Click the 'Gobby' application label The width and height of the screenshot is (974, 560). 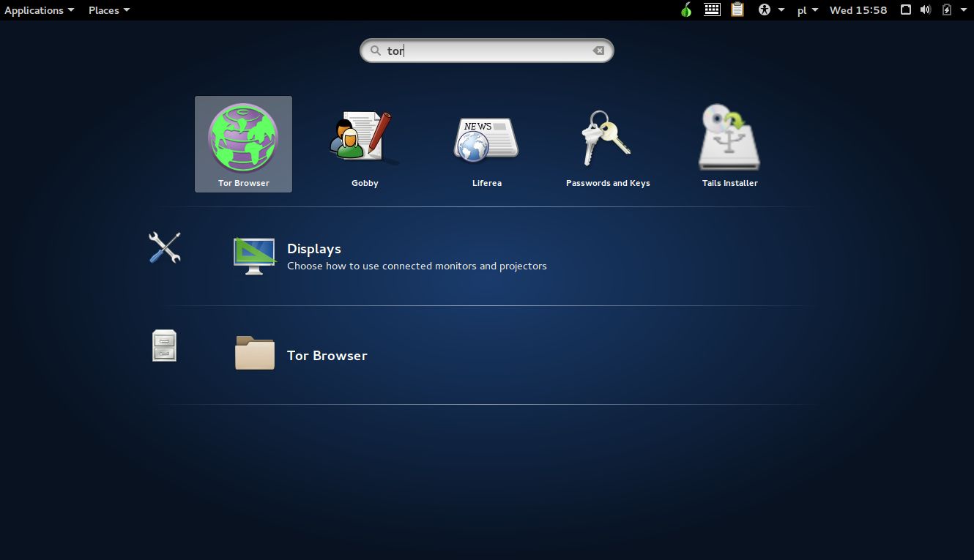coord(365,183)
